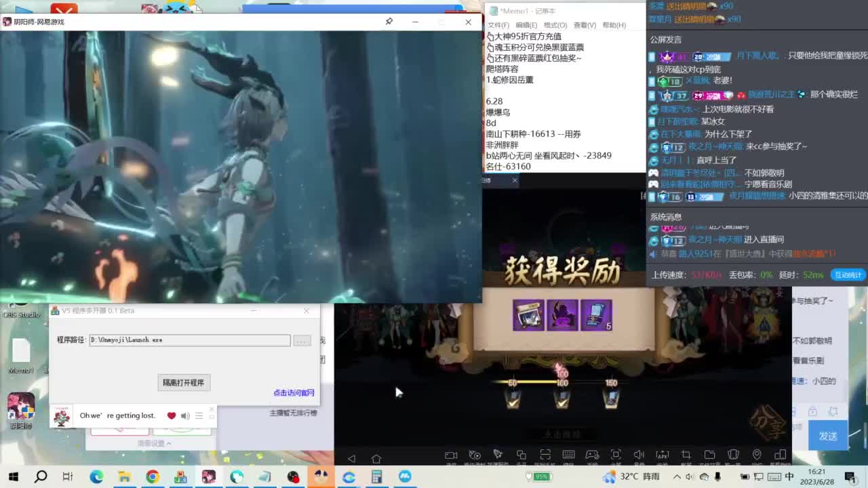The width and height of the screenshot is (868, 488).
Task: Click the 发送 send button in chat
Action: [x=828, y=436]
